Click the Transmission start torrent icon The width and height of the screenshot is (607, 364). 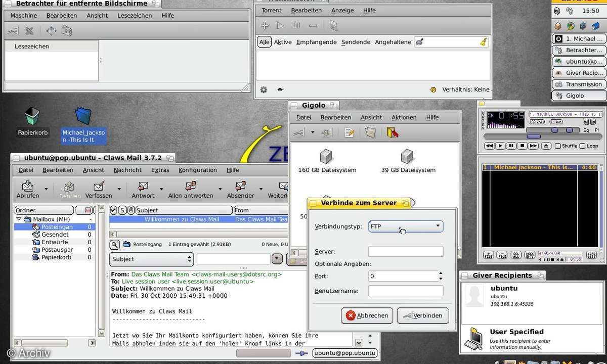pyautogui.click(x=281, y=25)
